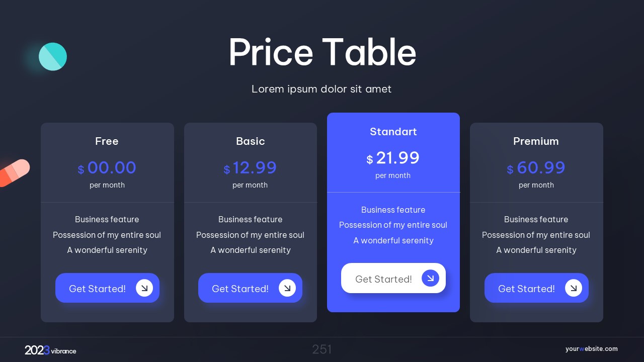Click the teal circle decoration icon

coord(53,56)
